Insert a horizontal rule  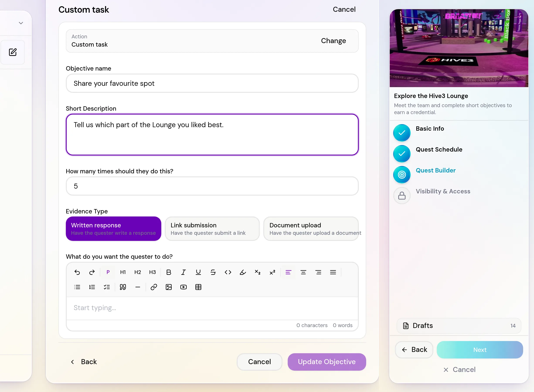[x=138, y=287]
